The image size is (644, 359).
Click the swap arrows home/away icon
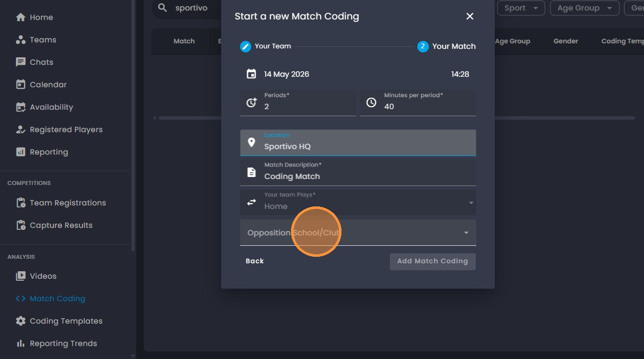point(252,202)
